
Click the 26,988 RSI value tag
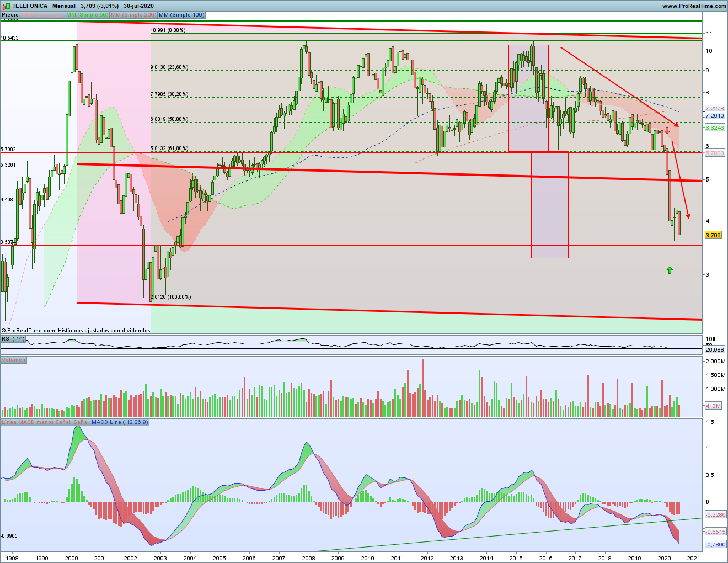[x=714, y=349]
